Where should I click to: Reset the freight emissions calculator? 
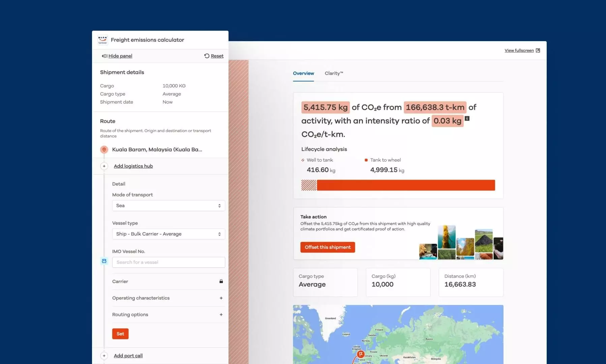[x=214, y=56]
